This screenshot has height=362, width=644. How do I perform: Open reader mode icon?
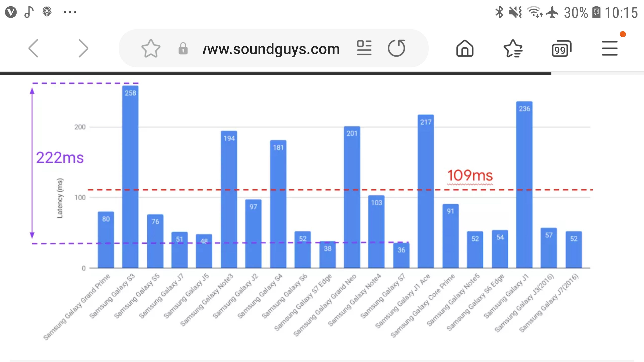pyautogui.click(x=364, y=48)
